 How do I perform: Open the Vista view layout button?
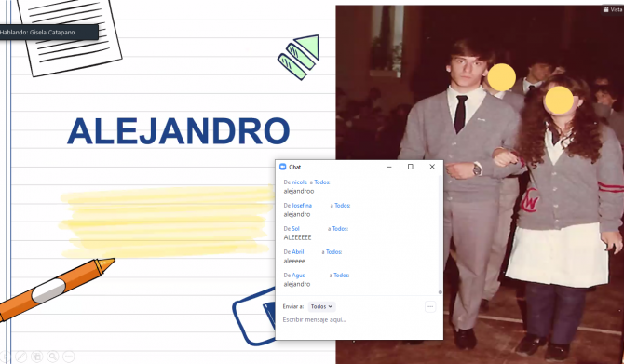(x=613, y=9)
